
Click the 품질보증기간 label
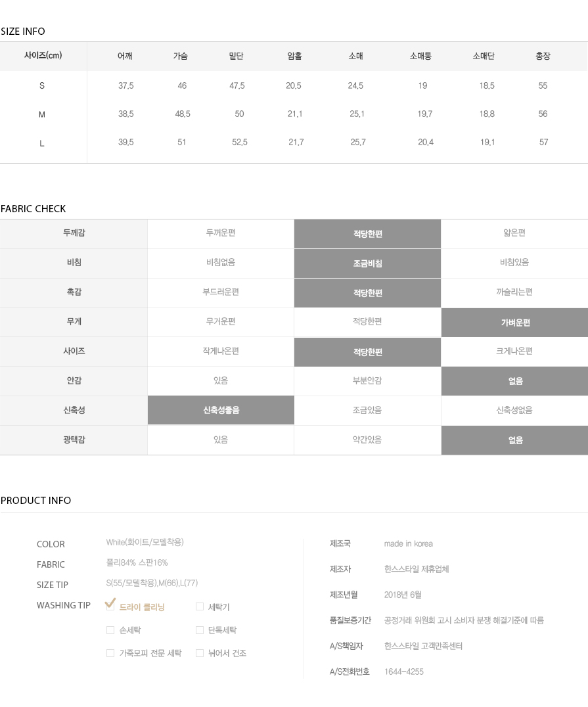pos(350,620)
